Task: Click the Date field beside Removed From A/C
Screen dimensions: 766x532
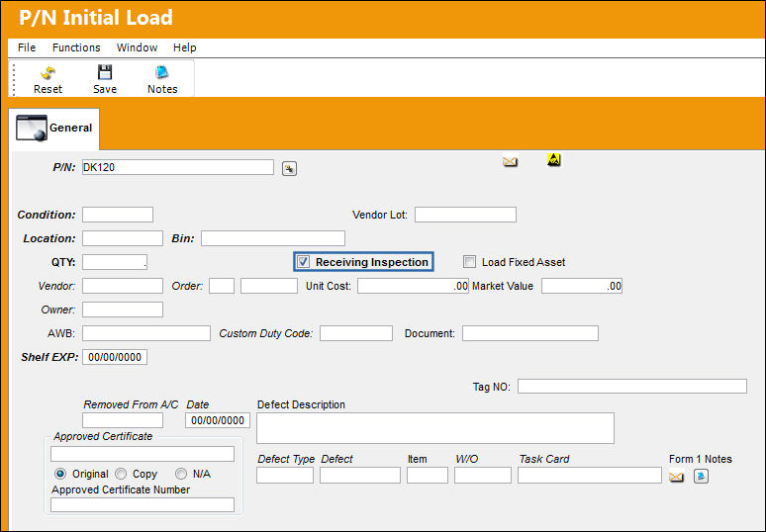Action: 218,420
